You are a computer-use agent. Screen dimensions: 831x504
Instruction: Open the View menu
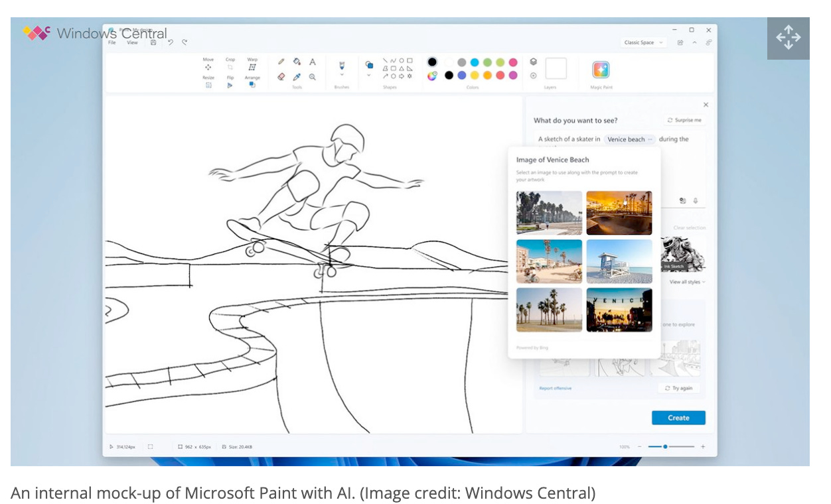coord(133,42)
